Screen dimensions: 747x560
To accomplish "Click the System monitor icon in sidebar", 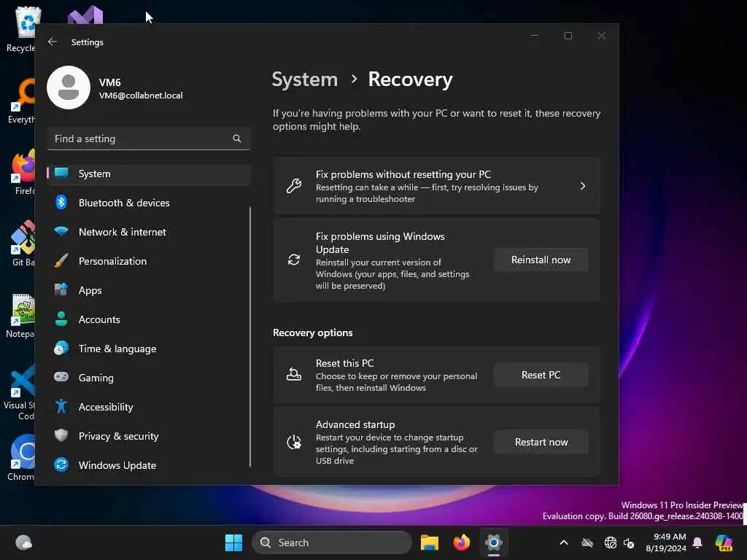I will pos(61,174).
